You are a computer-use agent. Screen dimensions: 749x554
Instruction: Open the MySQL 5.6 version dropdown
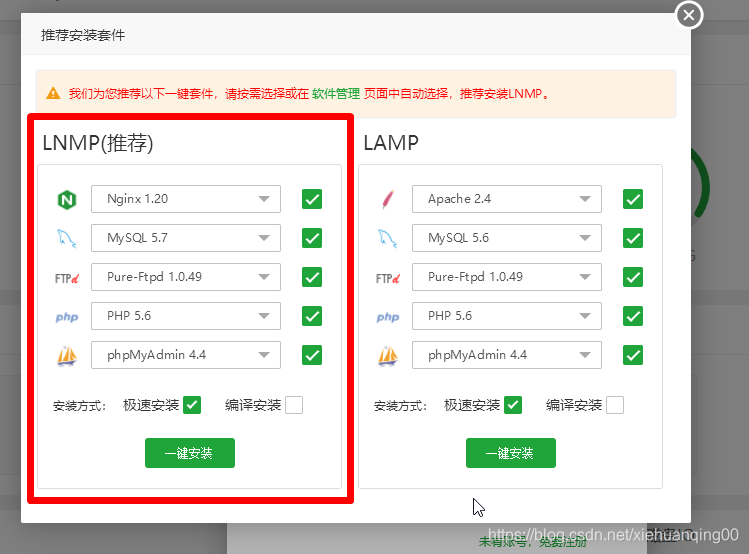point(507,238)
